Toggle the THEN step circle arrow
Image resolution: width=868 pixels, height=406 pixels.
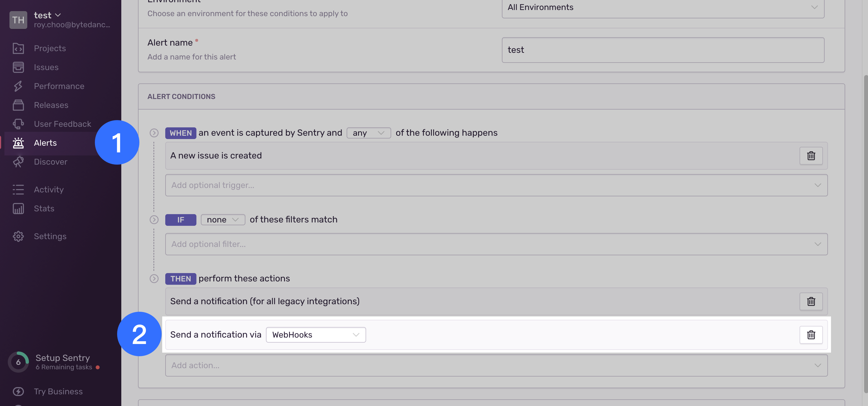click(x=154, y=279)
